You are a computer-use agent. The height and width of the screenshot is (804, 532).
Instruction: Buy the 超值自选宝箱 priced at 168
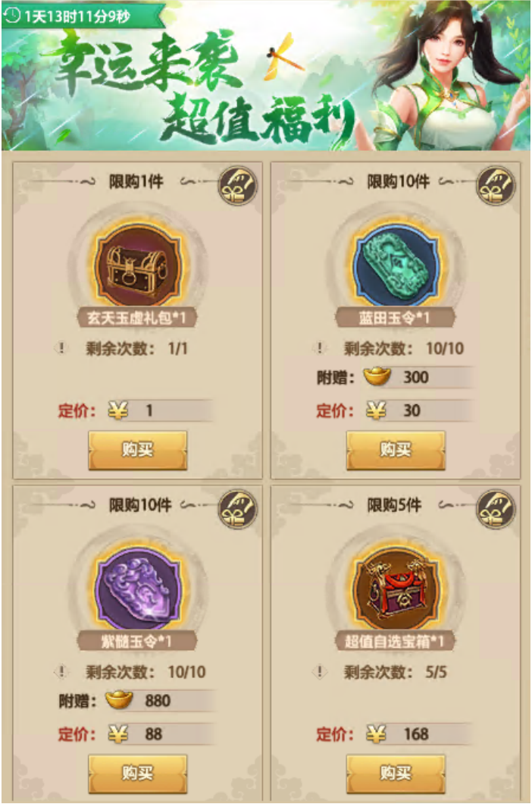(x=395, y=773)
